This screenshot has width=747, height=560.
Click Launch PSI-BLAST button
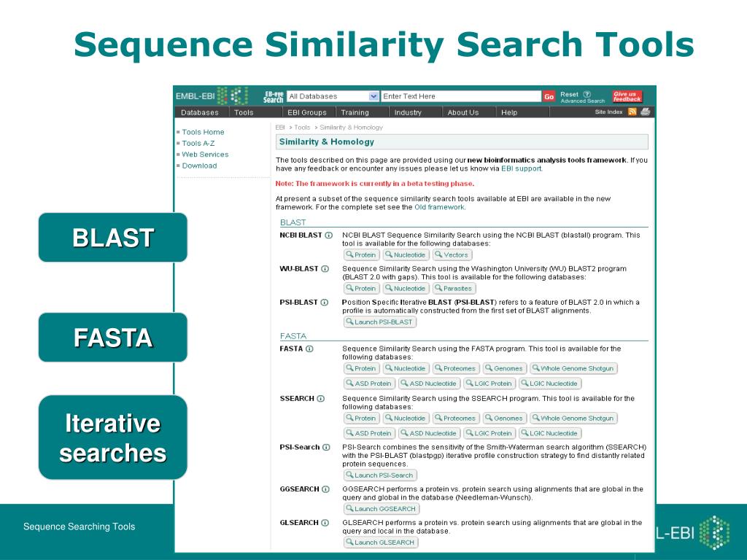379,322
